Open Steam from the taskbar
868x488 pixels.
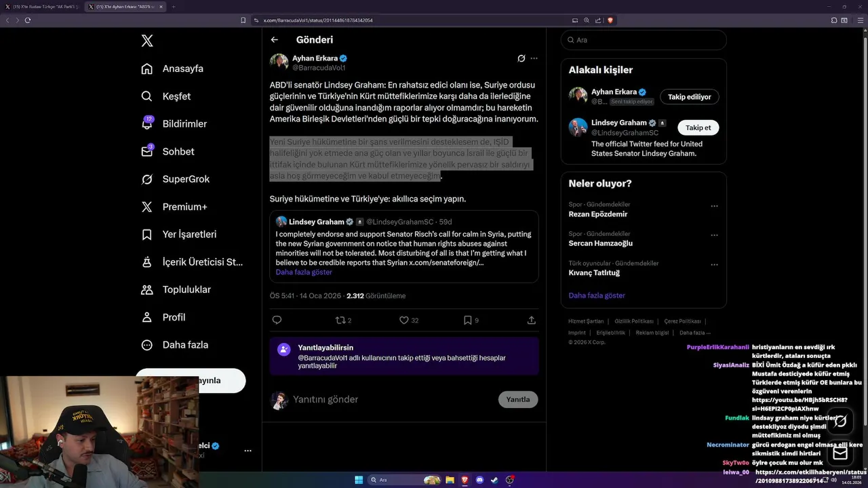494,480
